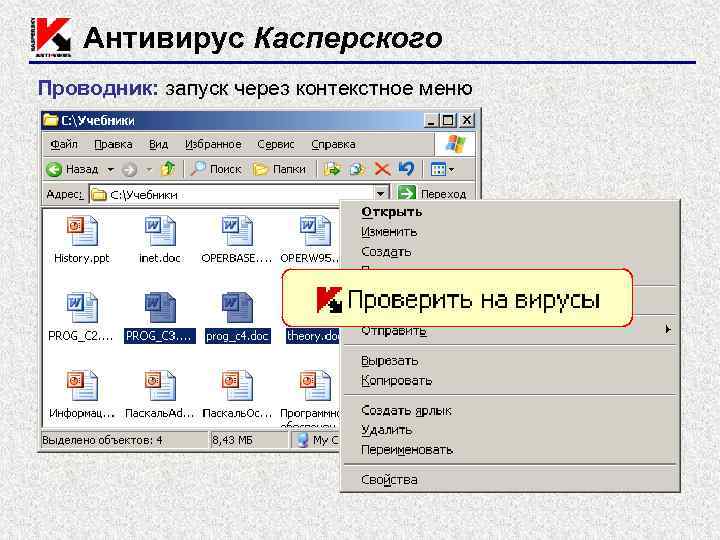The height and width of the screenshot is (540, 720).
Task: Select the PROG_C2 document icon
Action: [82, 308]
